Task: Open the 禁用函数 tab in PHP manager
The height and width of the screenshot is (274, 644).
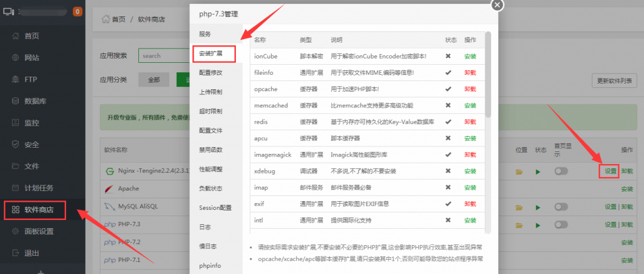Action: point(210,150)
